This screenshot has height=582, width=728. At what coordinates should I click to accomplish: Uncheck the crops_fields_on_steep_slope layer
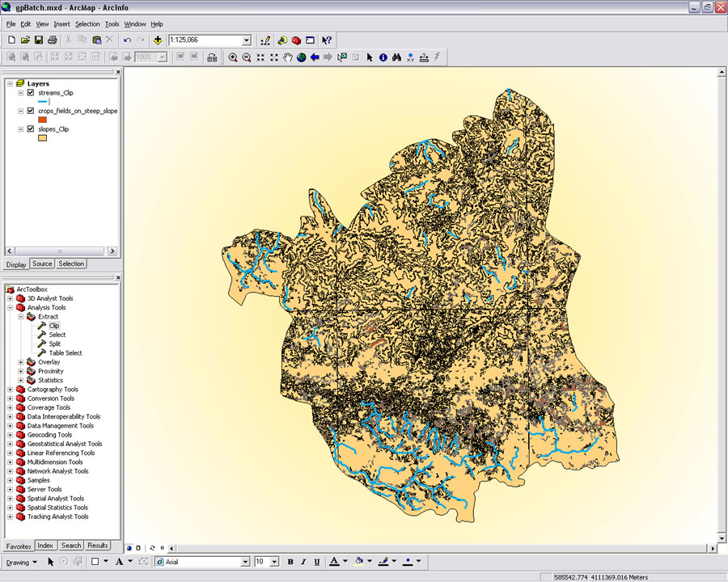click(x=31, y=111)
